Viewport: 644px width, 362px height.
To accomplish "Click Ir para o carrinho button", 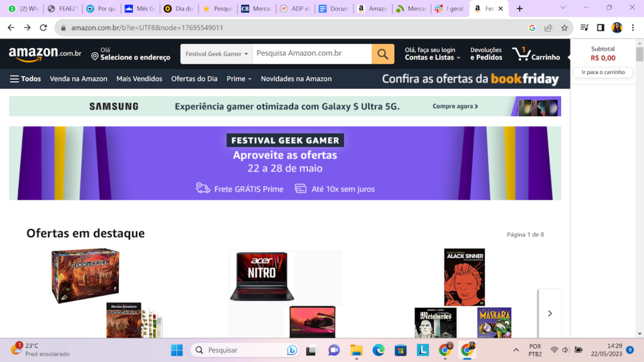I will [x=603, y=72].
